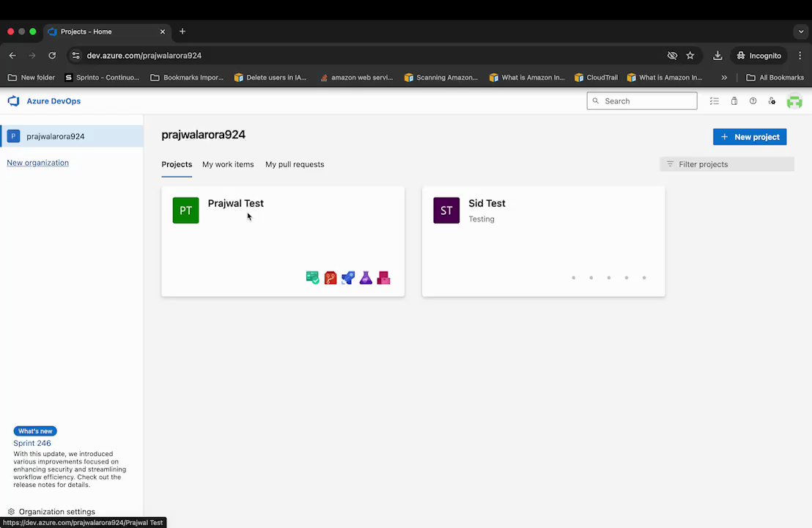Viewport: 812px width, 528px height.
Task: Go back with browser back arrow
Action: 12,56
